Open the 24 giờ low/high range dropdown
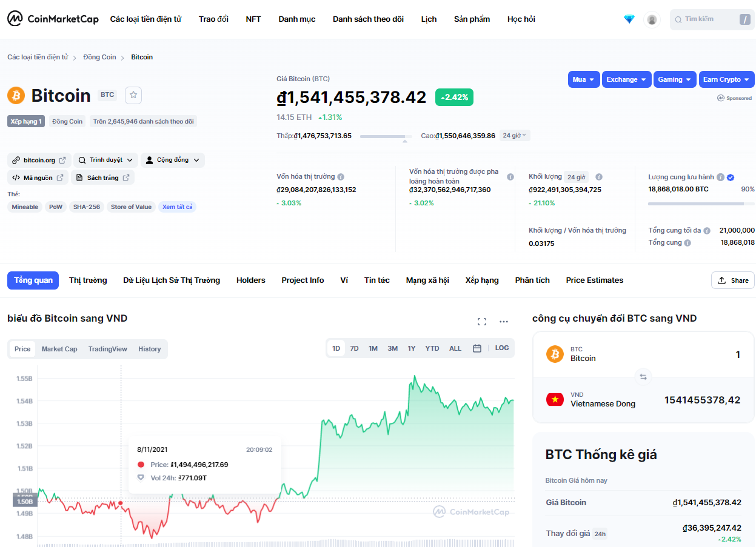The width and height of the screenshot is (756, 547). (x=515, y=136)
